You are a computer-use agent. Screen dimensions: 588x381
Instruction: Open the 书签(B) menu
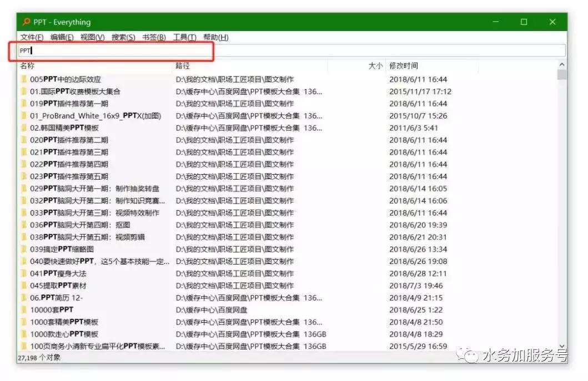[x=154, y=37]
